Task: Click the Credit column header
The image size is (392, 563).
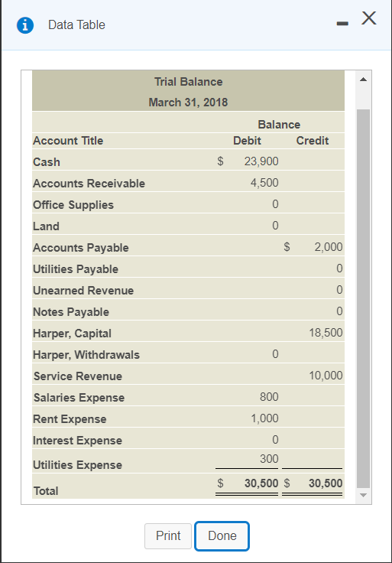Action: (313, 141)
